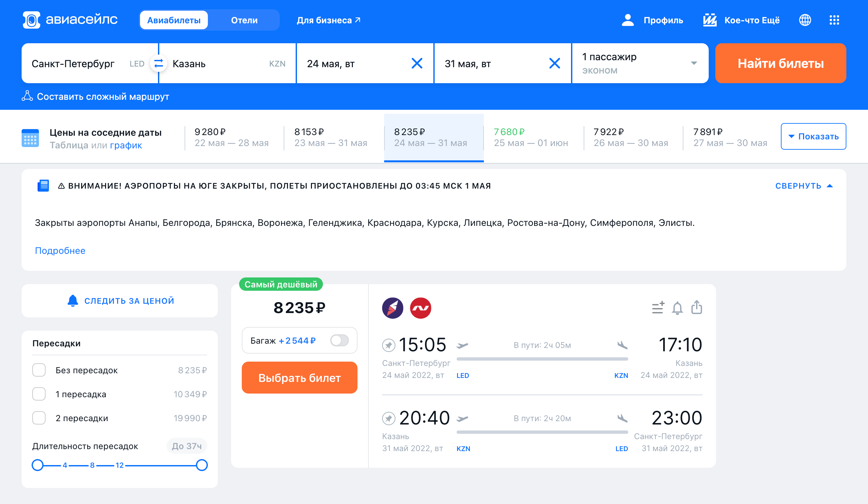868x504 pixels.
Task: Click the Выбрать билет button
Action: (x=299, y=378)
